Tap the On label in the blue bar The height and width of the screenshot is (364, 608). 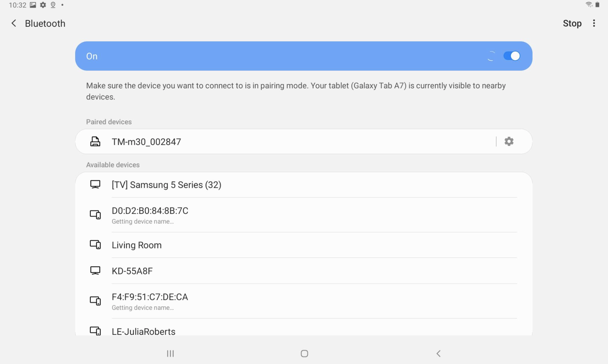click(92, 56)
